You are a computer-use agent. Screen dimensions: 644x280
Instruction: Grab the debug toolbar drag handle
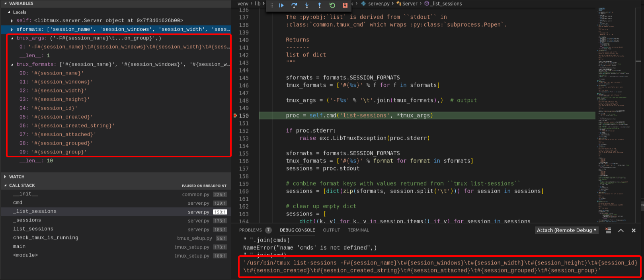[272, 5]
